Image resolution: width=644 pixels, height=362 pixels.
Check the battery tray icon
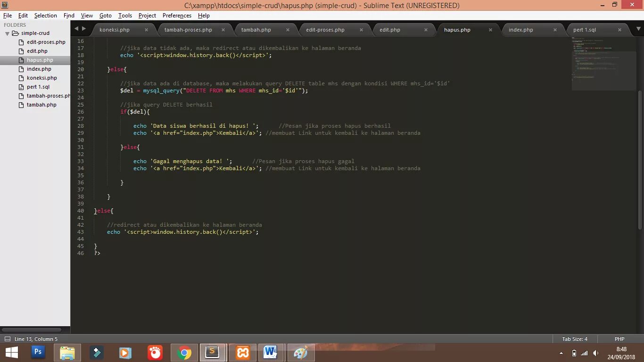[x=574, y=353]
